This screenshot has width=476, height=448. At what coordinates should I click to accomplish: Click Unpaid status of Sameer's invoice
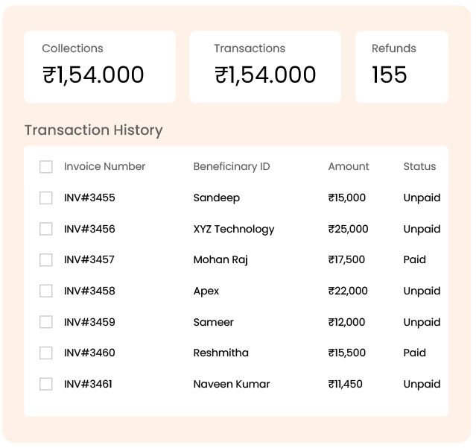[422, 322]
